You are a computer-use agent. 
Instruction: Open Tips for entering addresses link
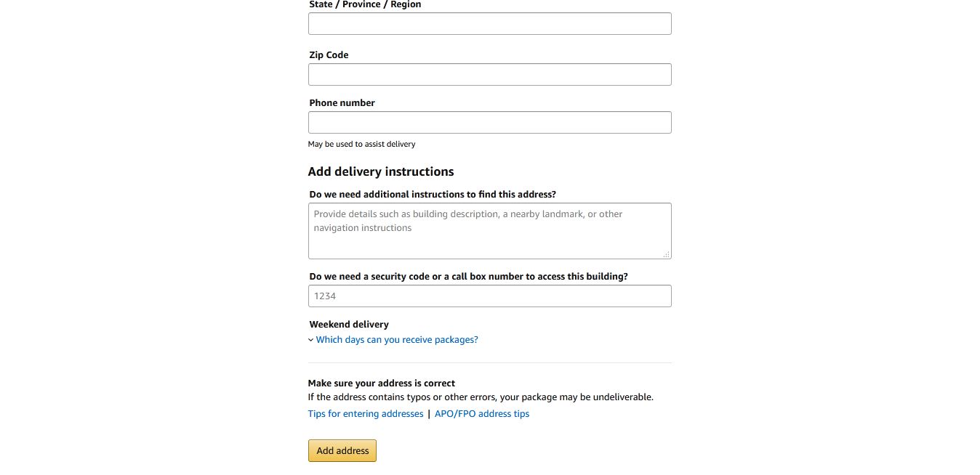(x=366, y=414)
